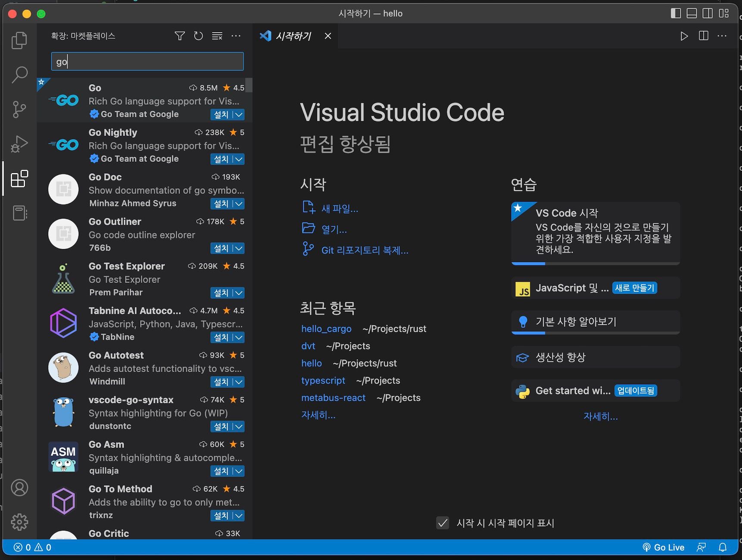Filter extensions with the funnel icon
The width and height of the screenshot is (742, 560).
(x=180, y=36)
